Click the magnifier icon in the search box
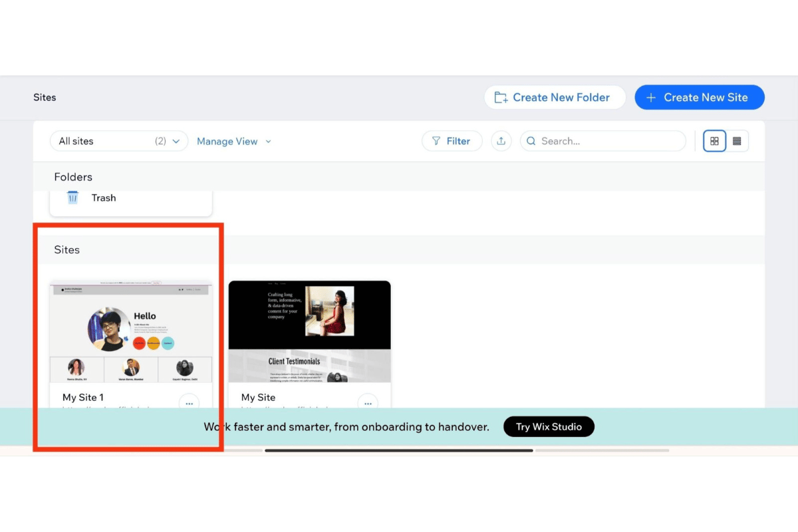The height and width of the screenshot is (532, 798). [531, 141]
